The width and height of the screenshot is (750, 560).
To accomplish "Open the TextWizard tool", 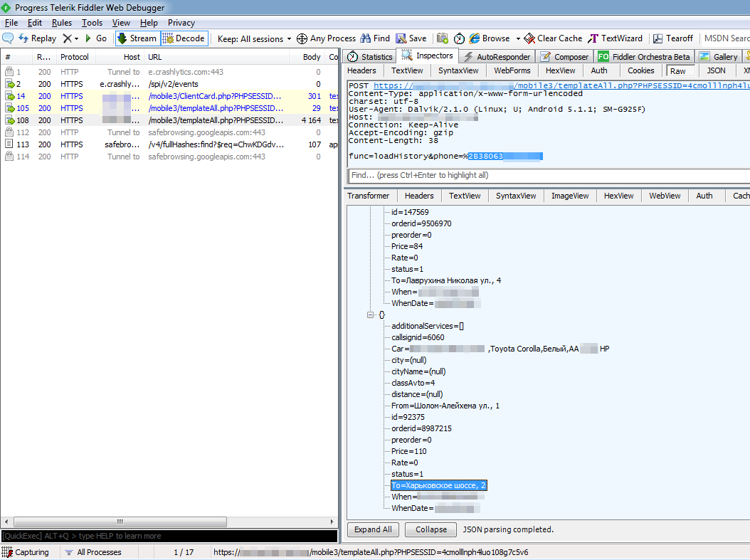I will (x=615, y=38).
